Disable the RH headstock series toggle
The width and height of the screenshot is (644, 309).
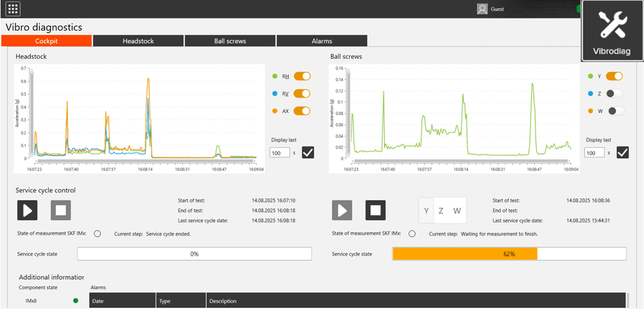click(302, 76)
